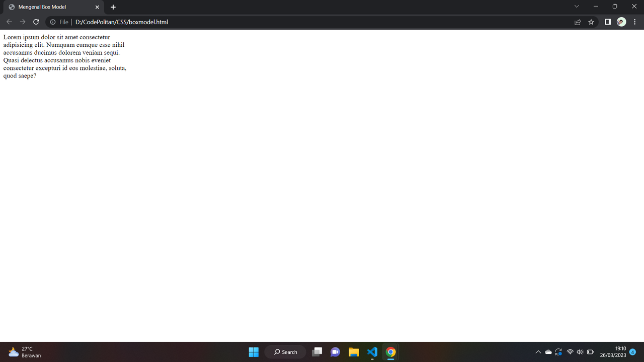This screenshot has width=644, height=362.
Task: Toggle the Chrome side panel
Action: pos(607,22)
